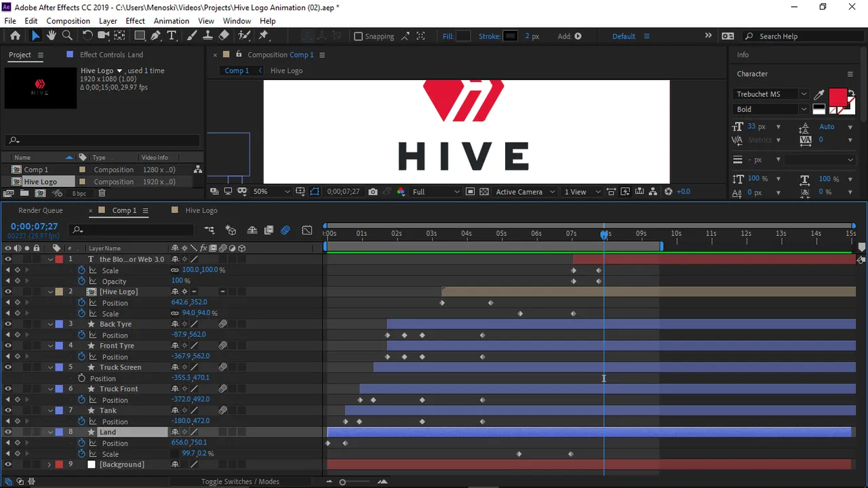Hide the Land layer with eye icon
The image size is (868, 488).
(x=8, y=432)
